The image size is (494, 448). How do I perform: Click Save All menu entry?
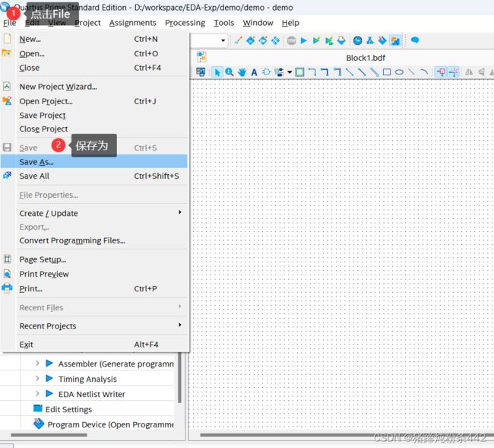point(94,176)
